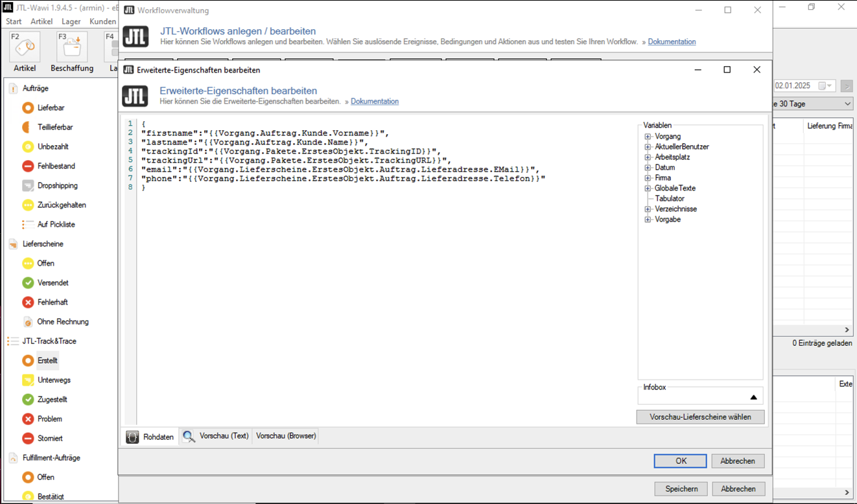Select the Fehlerhaft delivery notes icon
The height and width of the screenshot is (504, 857).
point(28,302)
